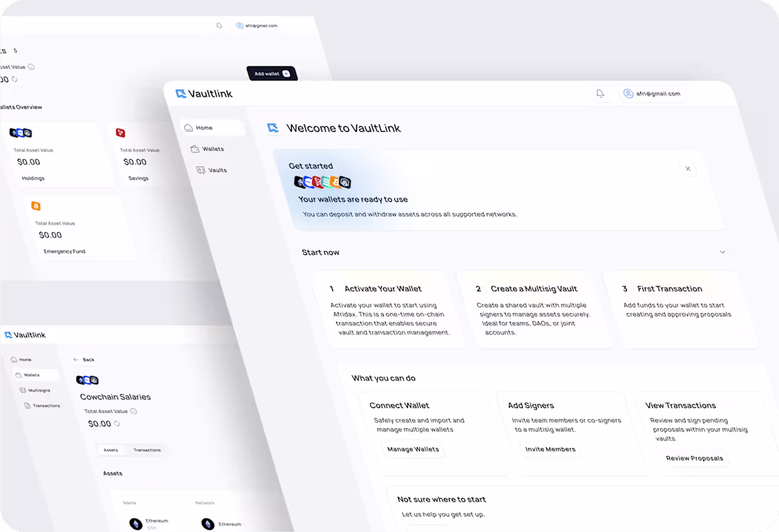This screenshot has width=779, height=532.
Task: Click the Cowchain Salaries wallet avatar stack
Action: click(x=88, y=380)
